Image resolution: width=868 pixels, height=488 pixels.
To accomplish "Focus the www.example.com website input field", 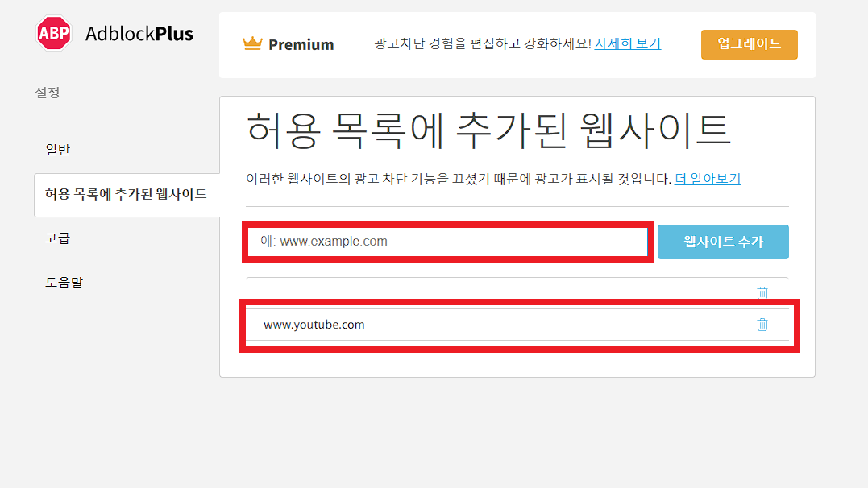I will point(447,242).
